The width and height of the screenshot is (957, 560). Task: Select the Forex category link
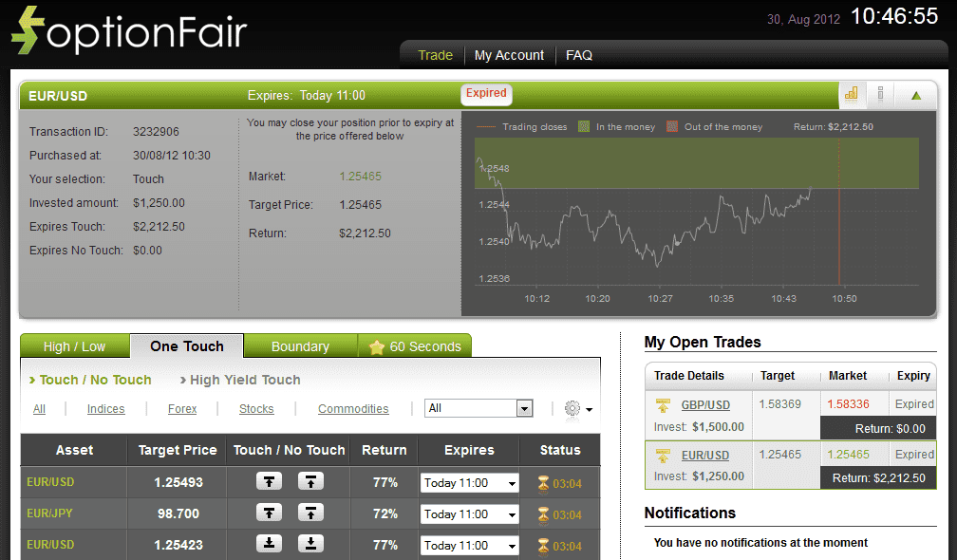click(182, 408)
